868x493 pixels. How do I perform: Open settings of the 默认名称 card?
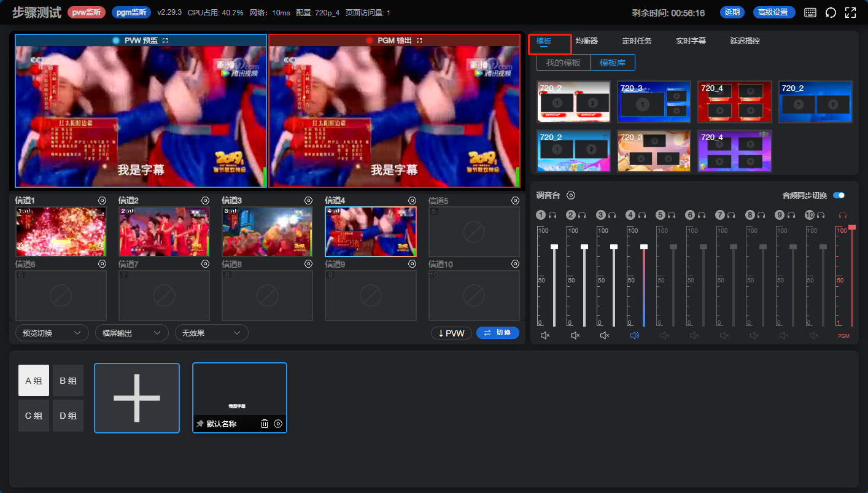(278, 424)
